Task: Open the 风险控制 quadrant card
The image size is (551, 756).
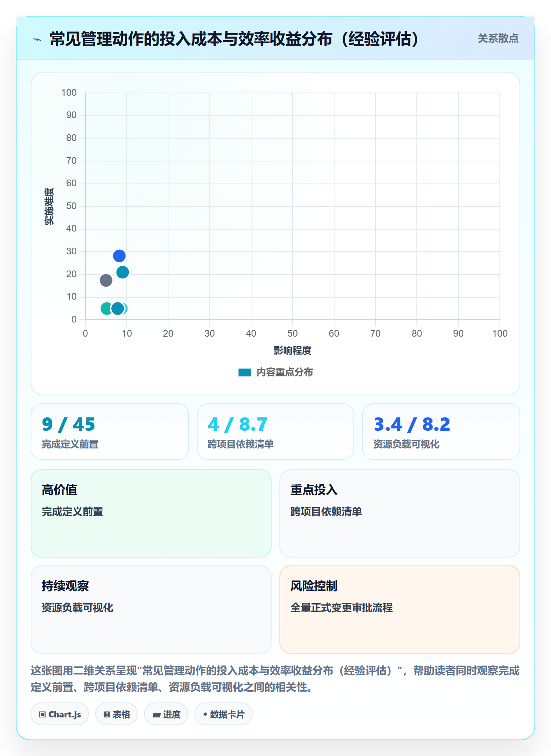Action: click(x=400, y=610)
